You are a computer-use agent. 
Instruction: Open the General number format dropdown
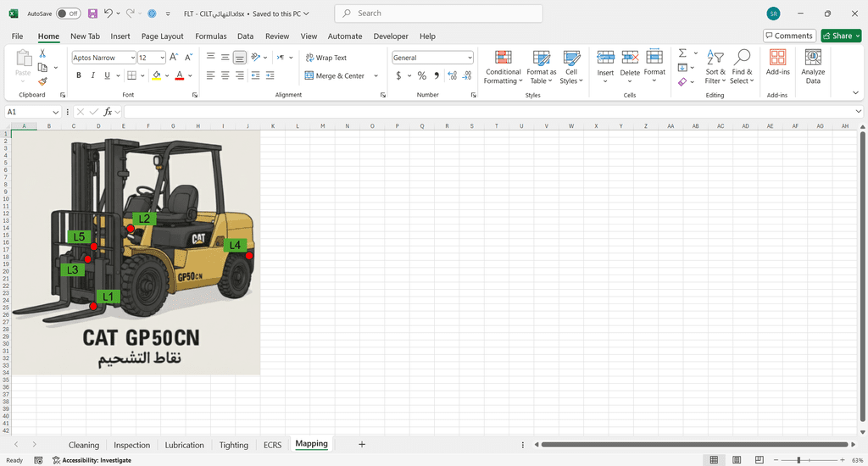[x=470, y=58]
